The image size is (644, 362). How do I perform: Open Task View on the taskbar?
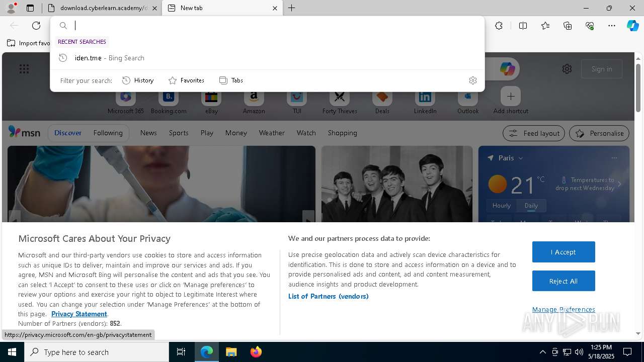(181, 352)
